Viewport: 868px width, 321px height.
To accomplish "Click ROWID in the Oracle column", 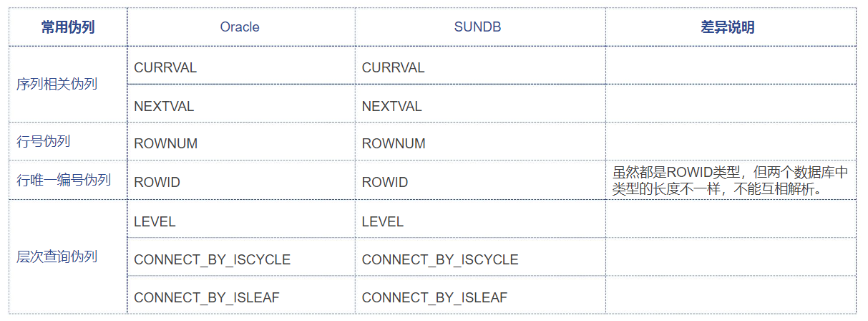I will pyautogui.click(x=157, y=182).
